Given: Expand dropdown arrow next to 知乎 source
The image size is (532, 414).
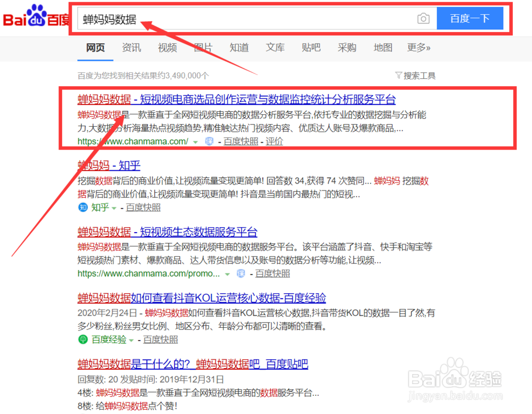Looking at the screenshot, I should click(114, 208).
